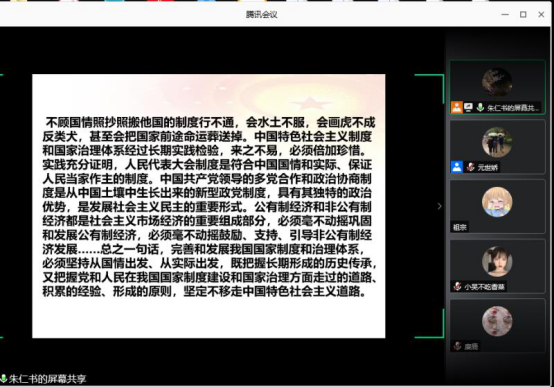Click the muted microphone icon in the bottom participant tile
The height and width of the screenshot is (387, 554).
pyautogui.click(x=458, y=346)
